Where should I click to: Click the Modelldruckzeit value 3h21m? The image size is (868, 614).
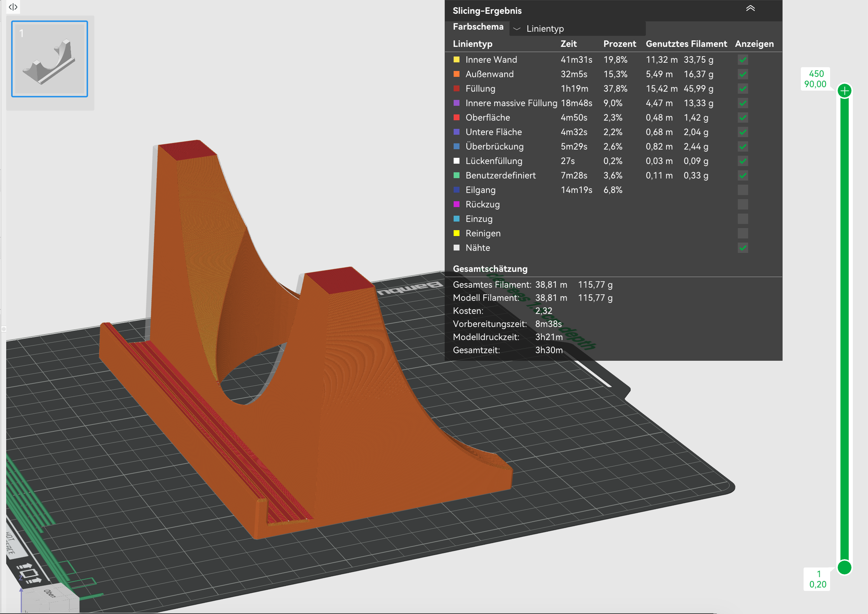click(549, 337)
